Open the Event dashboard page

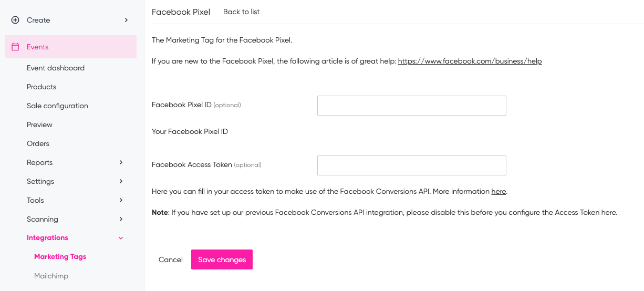pyautogui.click(x=56, y=68)
